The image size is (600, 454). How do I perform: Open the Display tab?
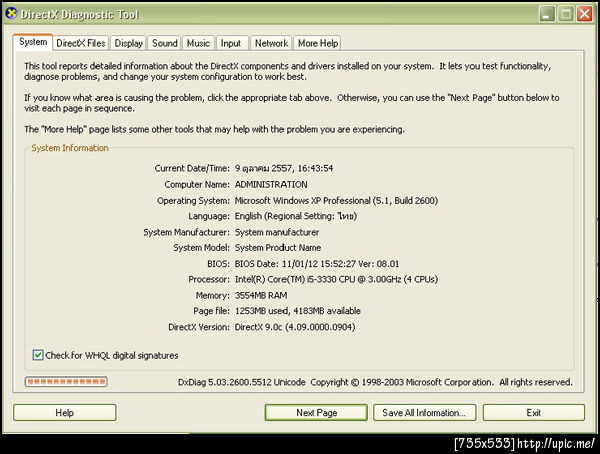129,43
